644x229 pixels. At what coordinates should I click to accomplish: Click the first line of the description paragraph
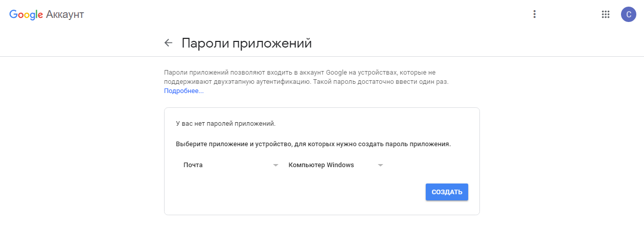pyautogui.click(x=300, y=73)
